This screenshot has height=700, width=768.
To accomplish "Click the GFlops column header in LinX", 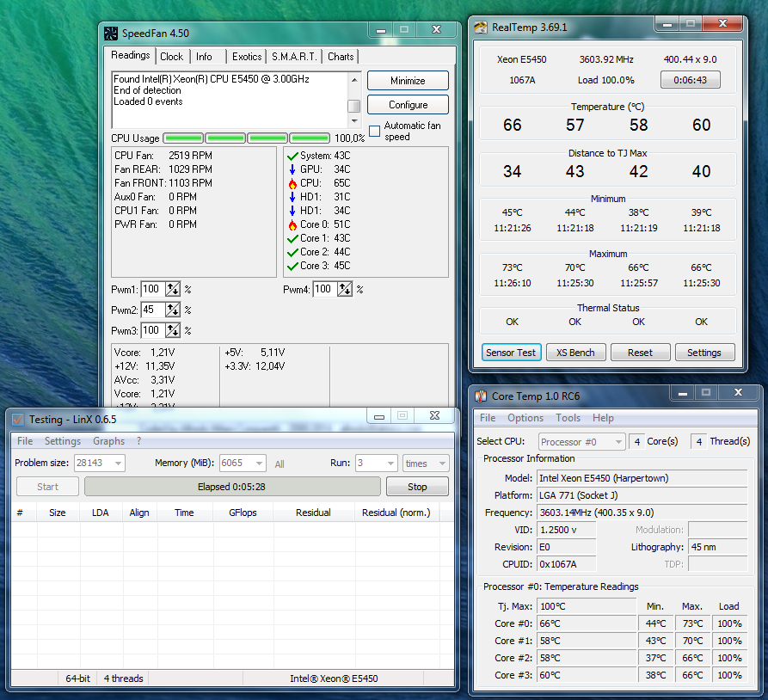I will 243,513.
